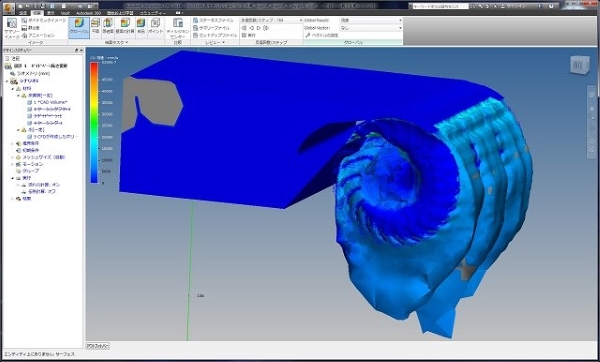Expand the Mesh Size (メッシュサイズ) tree node
Viewport: 600px width, 362px height.
click(12, 157)
